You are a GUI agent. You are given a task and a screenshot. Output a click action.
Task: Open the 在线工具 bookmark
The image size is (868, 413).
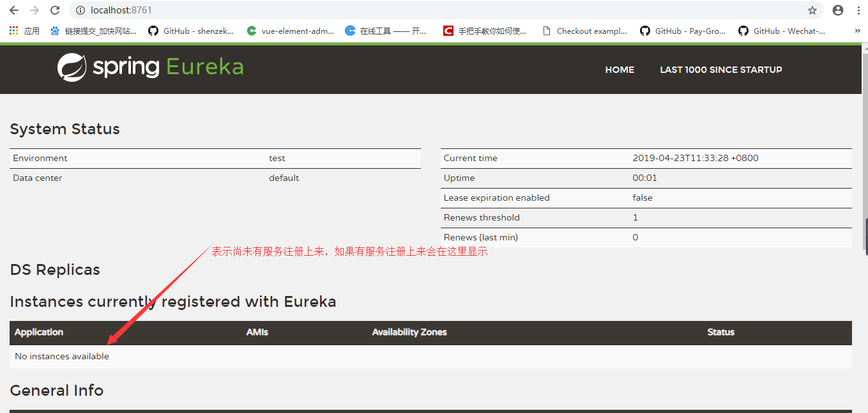tap(386, 31)
